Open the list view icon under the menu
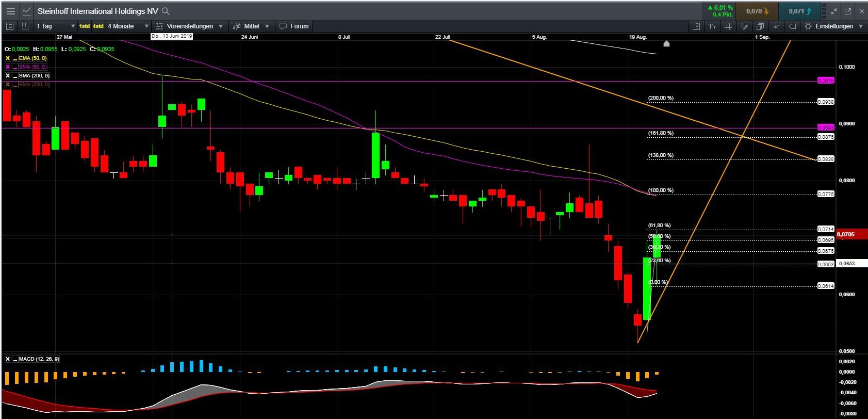This screenshot has height=419, width=868. pyautogui.click(x=10, y=26)
